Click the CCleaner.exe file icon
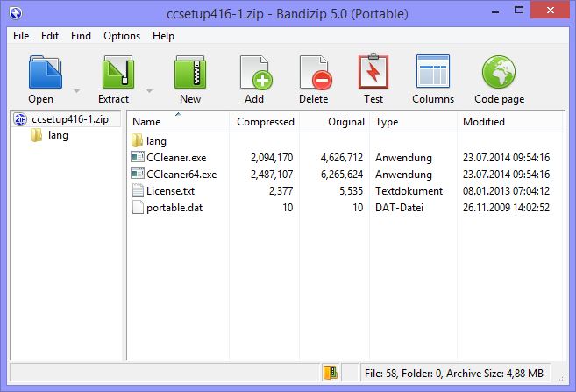576x392 pixels. pyautogui.click(x=138, y=157)
